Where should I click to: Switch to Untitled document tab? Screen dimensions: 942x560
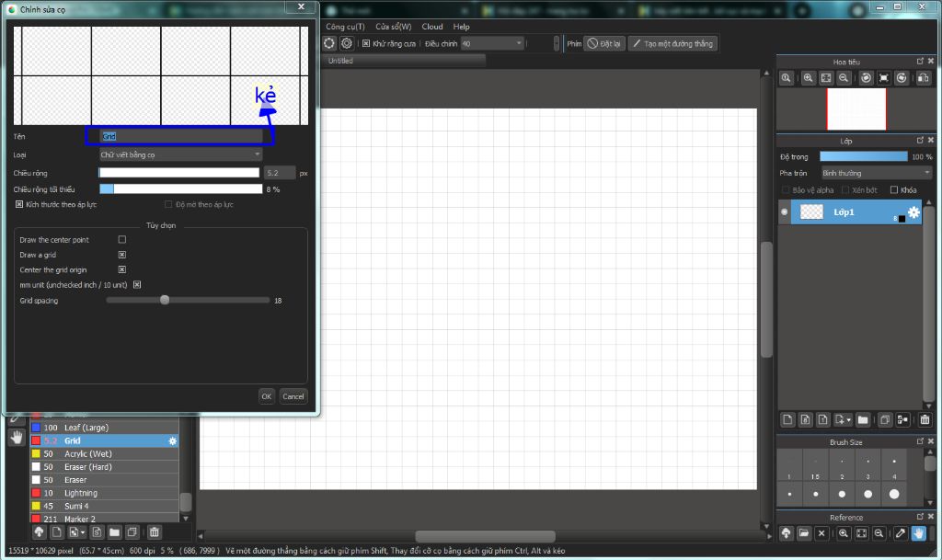[x=404, y=61]
